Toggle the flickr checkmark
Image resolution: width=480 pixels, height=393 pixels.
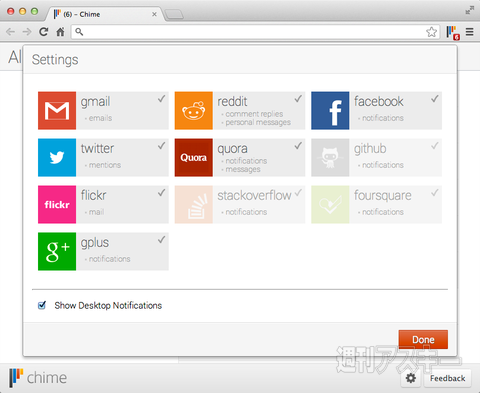tap(161, 193)
